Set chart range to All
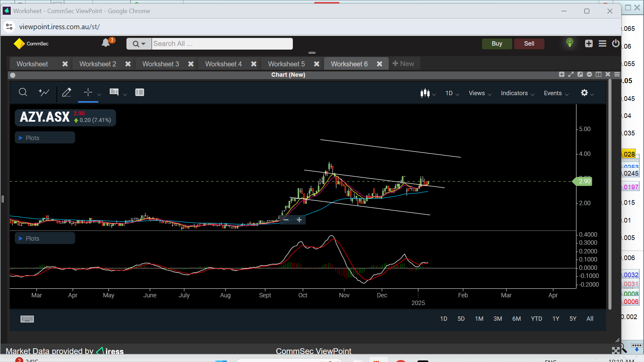 point(590,319)
